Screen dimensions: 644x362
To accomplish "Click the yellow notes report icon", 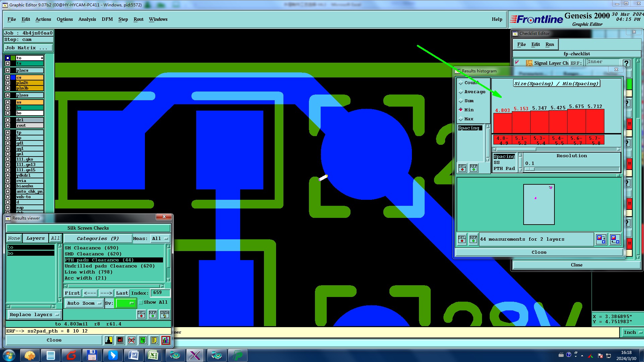I will point(154,340).
